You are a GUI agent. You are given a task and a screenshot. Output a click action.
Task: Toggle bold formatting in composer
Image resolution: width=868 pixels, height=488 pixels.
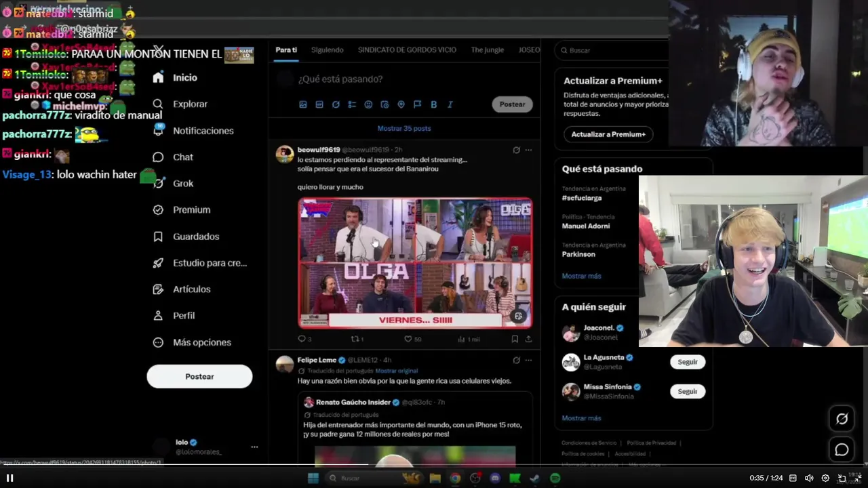click(x=433, y=104)
